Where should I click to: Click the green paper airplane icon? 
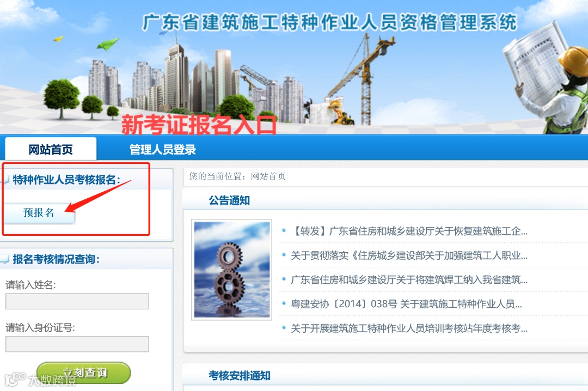click(108, 44)
